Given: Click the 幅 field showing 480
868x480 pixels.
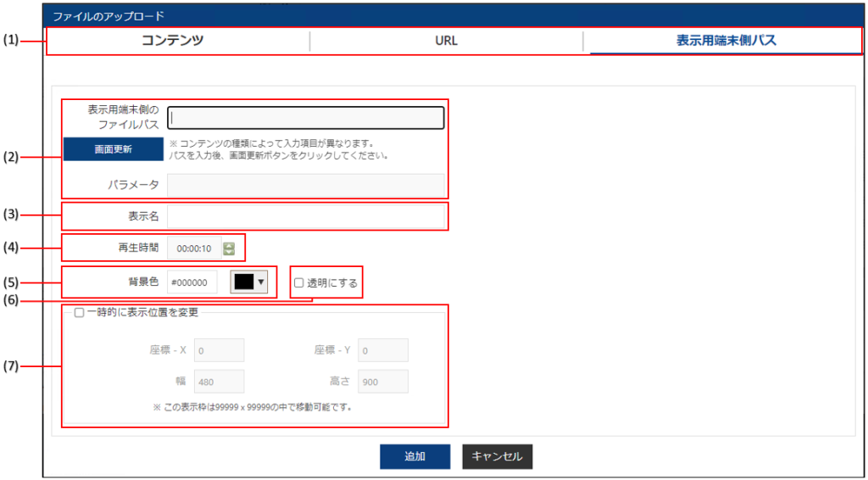Looking at the screenshot, I should tap(218, 382).
